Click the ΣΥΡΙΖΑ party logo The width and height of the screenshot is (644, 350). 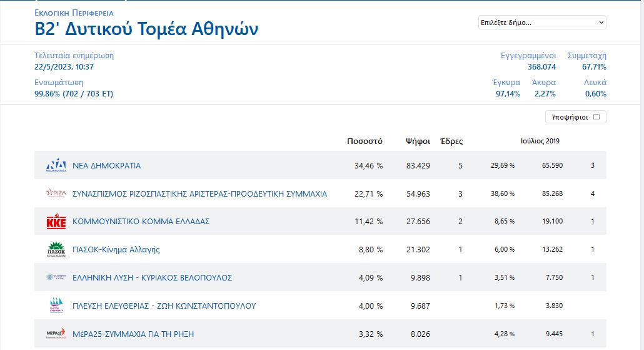click(x=56, y=193)
